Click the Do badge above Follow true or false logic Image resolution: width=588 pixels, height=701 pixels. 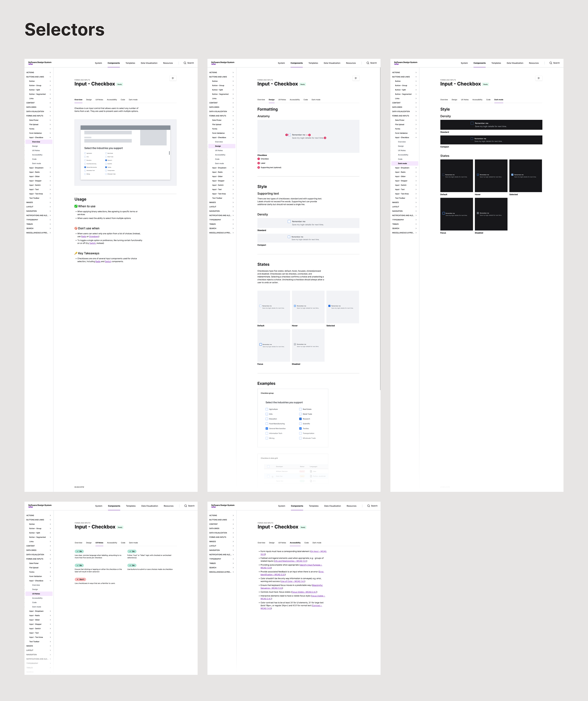132,551
